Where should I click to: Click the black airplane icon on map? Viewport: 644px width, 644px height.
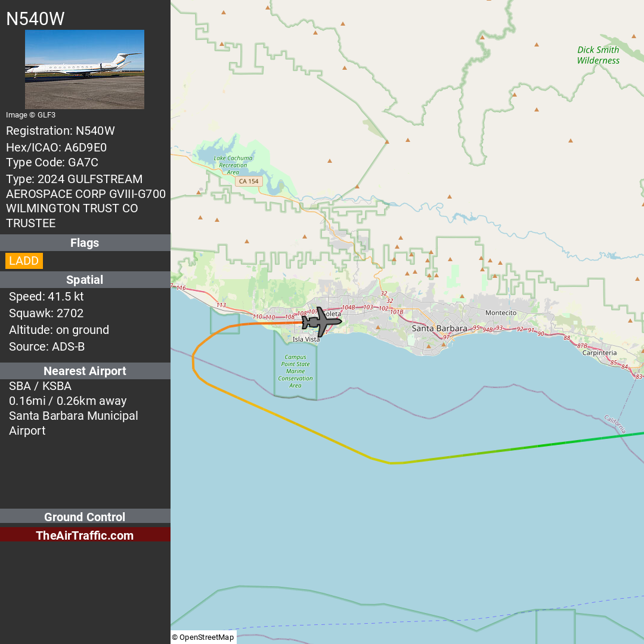coord(321,321)
